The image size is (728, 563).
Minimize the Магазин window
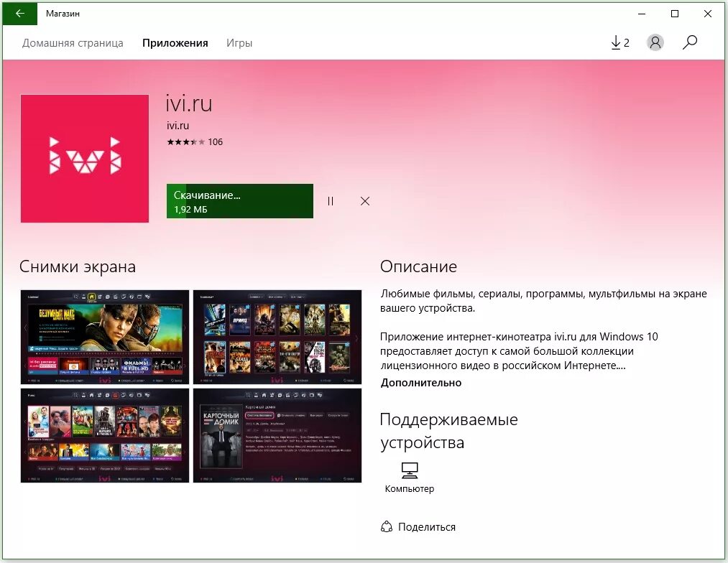tap(642, 14)
